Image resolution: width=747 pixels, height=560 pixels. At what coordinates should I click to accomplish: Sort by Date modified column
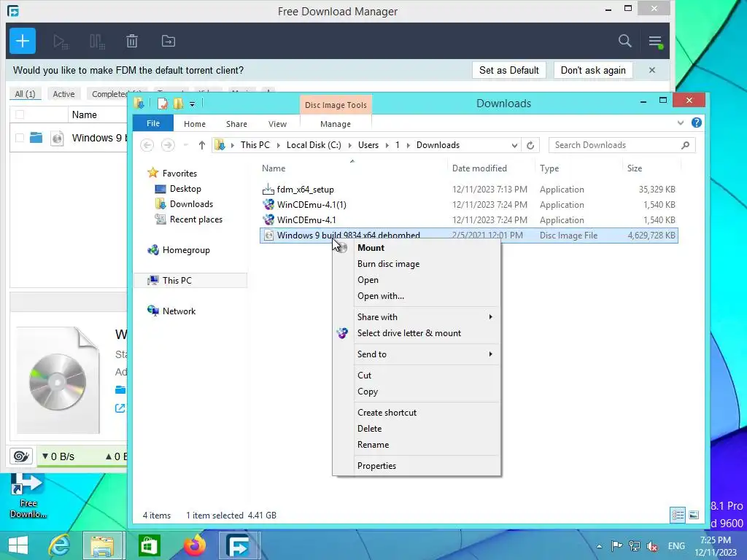click(479, 168)
